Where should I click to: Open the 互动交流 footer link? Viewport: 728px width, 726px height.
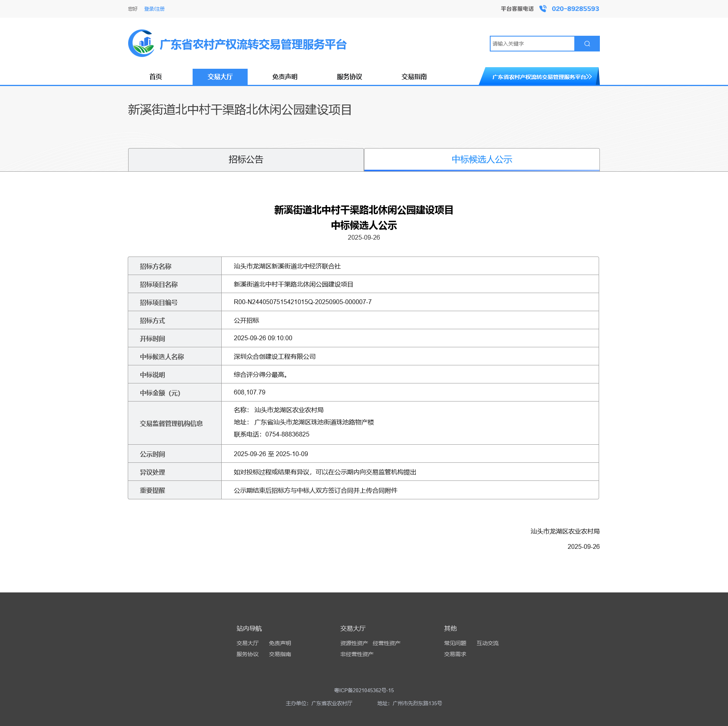tap(487, 643)
